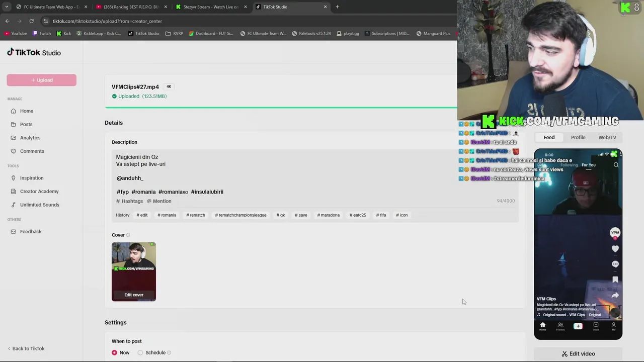
Task: Click the bookmark icon in the preview
Action: (x=615, y=280)
